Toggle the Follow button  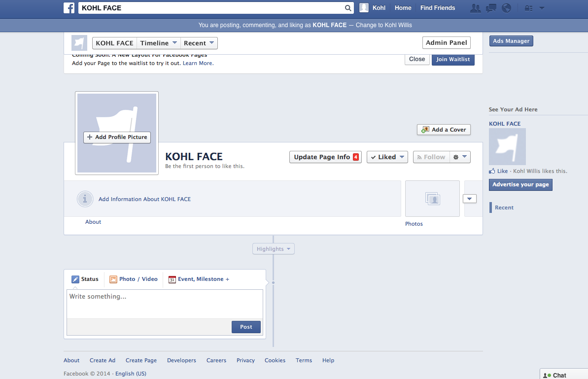(x=431, y=157)
